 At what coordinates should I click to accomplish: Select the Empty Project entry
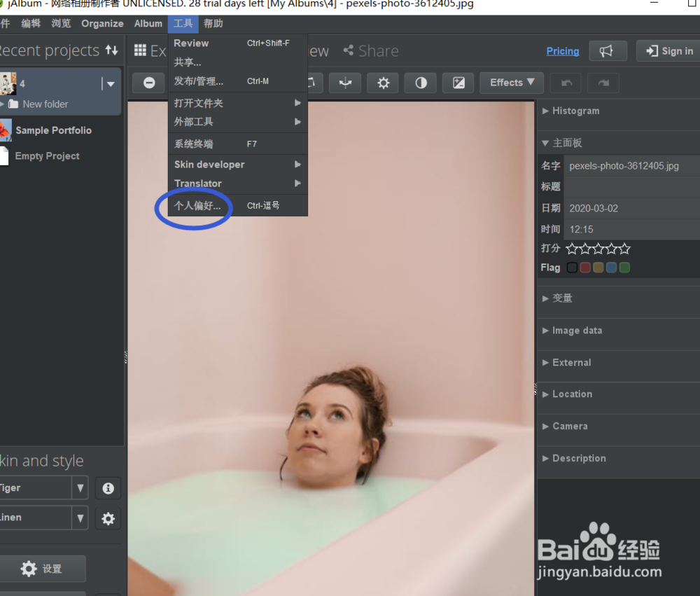click(47, 156)
